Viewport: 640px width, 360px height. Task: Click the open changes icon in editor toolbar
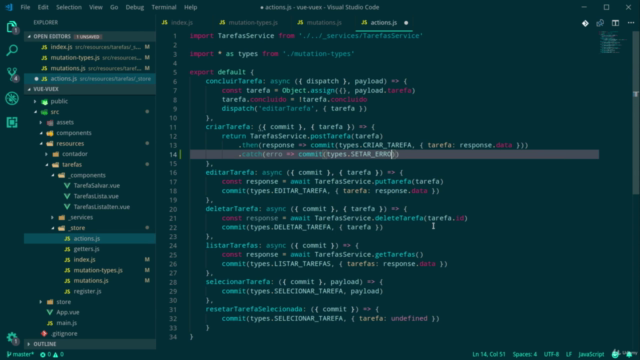600,23
